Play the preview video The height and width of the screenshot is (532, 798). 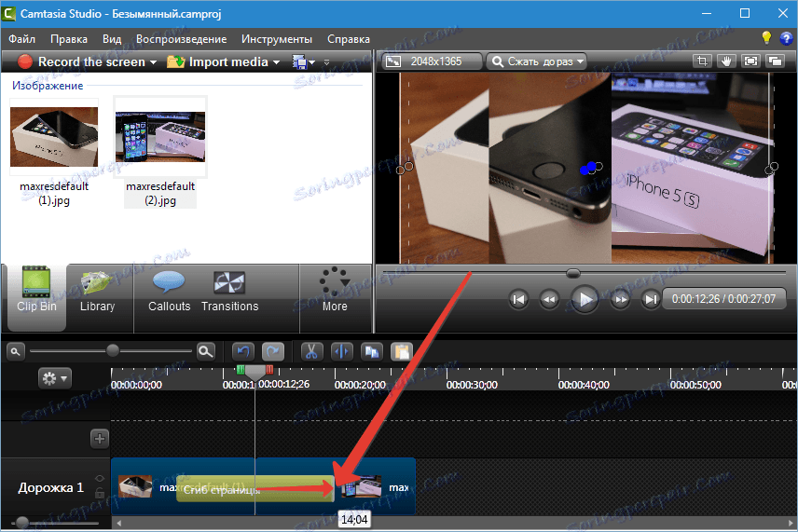(585, 299)
